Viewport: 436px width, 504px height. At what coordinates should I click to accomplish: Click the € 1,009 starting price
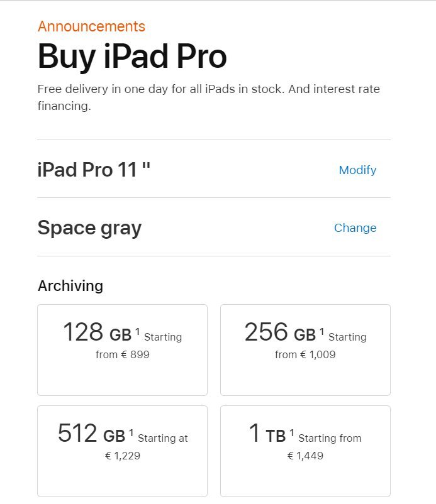[x=318, y=354]
